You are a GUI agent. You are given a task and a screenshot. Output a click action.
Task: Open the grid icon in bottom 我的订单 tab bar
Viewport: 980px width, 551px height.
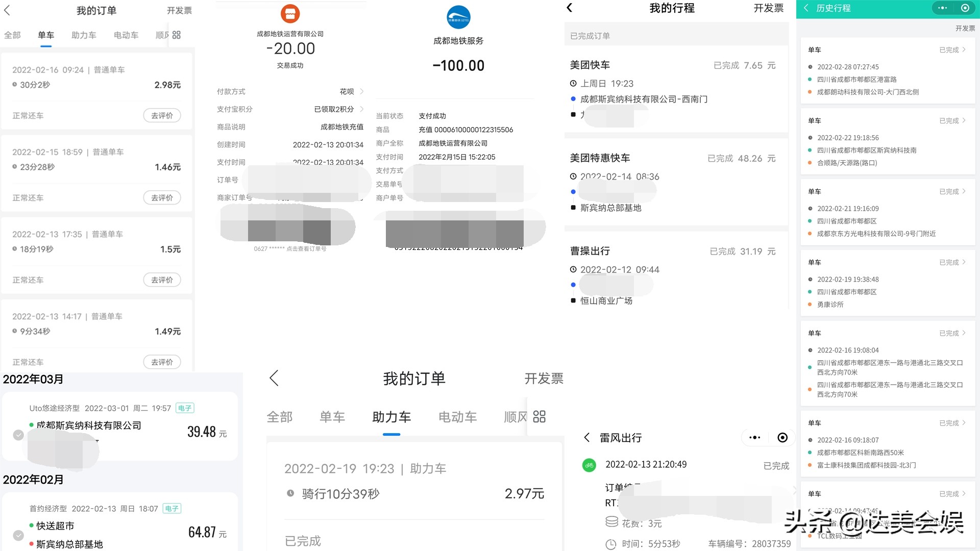click(538, 417)
